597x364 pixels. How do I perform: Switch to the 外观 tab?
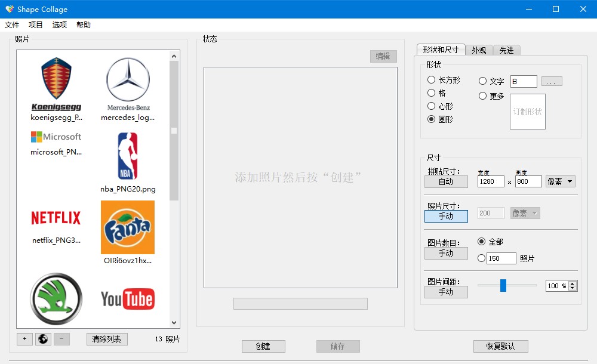[479, 50]
